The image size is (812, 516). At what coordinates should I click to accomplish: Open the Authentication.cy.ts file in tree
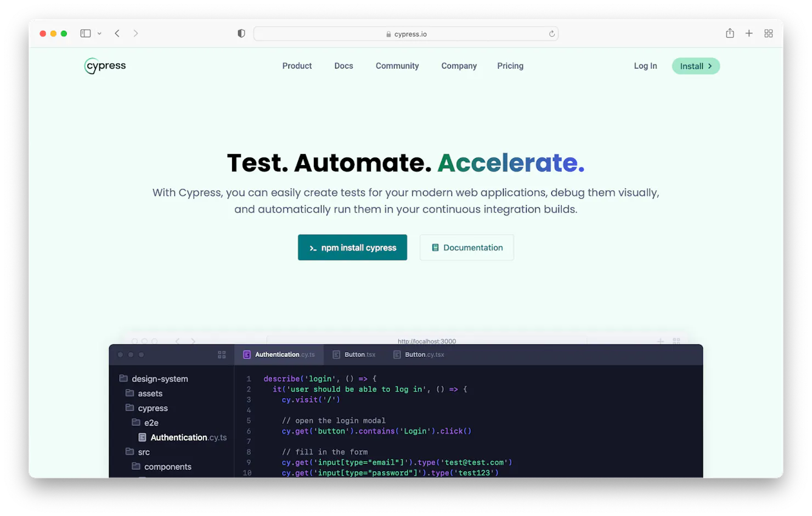click(x=182, y=438)
